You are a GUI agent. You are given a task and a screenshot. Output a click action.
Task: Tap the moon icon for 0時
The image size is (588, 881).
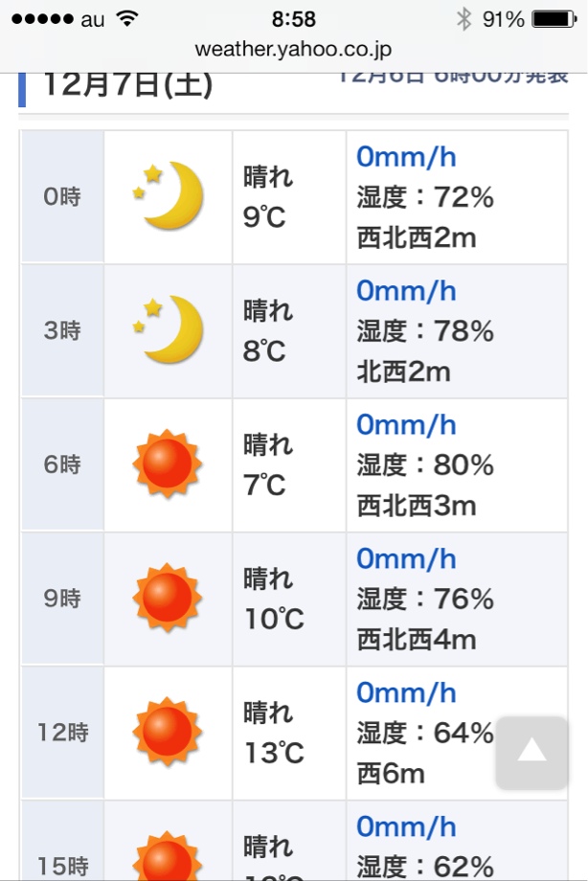[168, 195]
